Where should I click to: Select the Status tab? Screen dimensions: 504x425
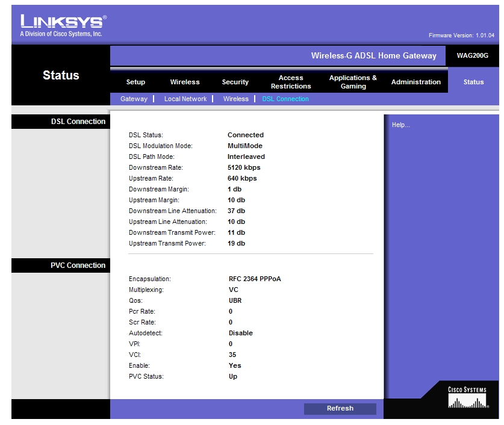[x=473, y=82]
